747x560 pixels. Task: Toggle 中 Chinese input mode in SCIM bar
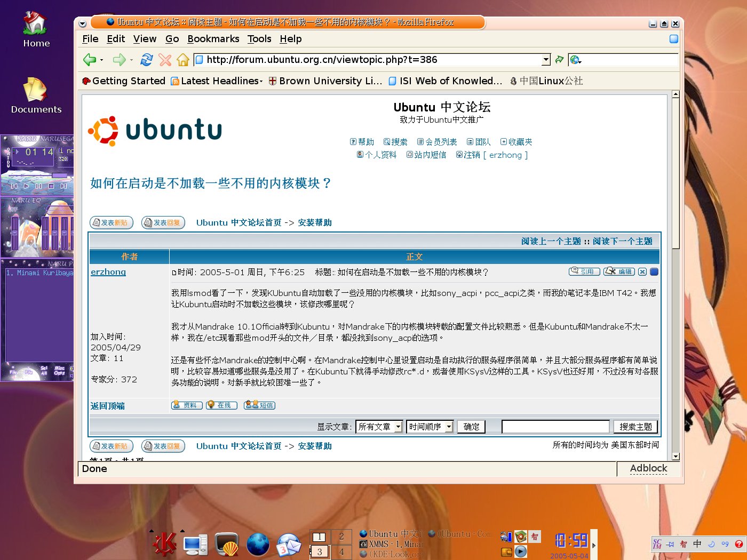point(697,544)
